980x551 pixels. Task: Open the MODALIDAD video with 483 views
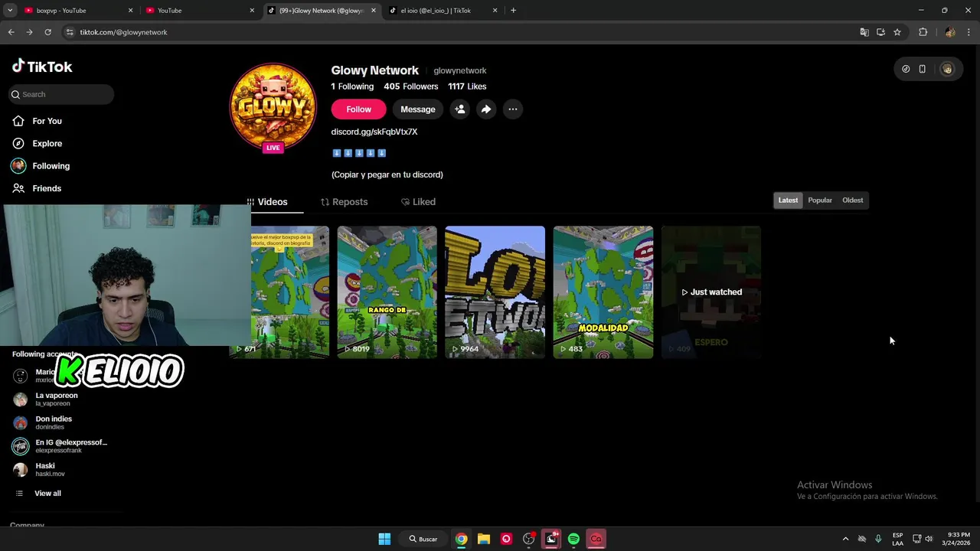(x=603, y=292)
